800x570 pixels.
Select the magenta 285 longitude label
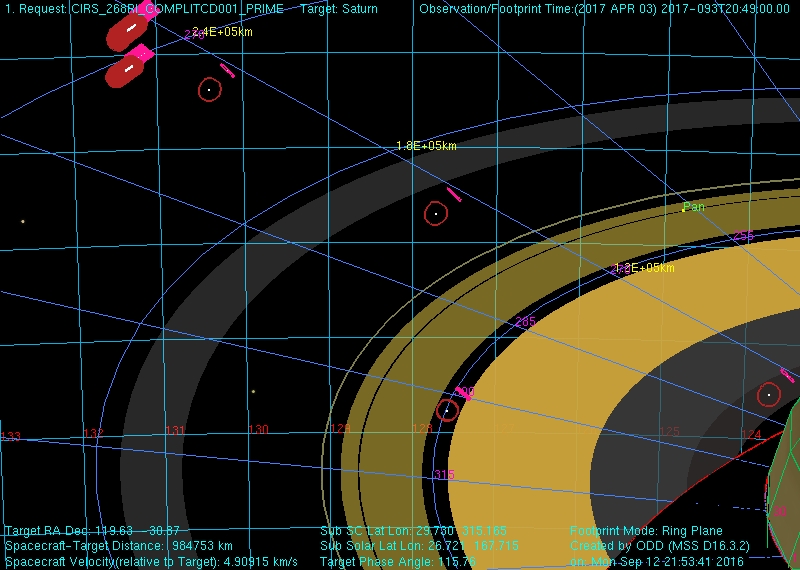[525, 322]
